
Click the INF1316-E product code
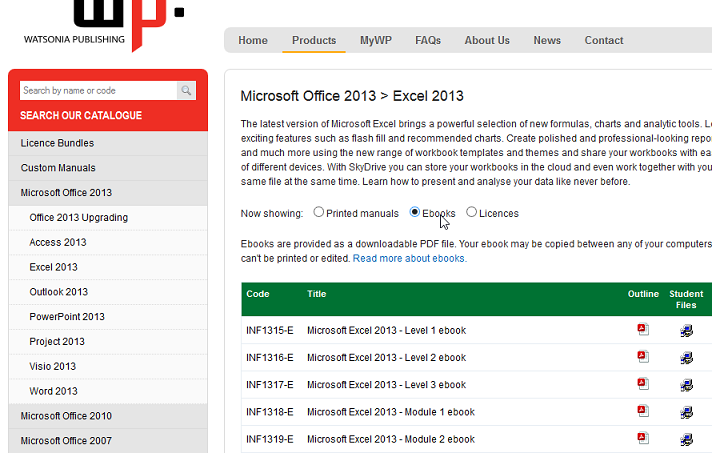pyautogui.click(x=270, y=358)
